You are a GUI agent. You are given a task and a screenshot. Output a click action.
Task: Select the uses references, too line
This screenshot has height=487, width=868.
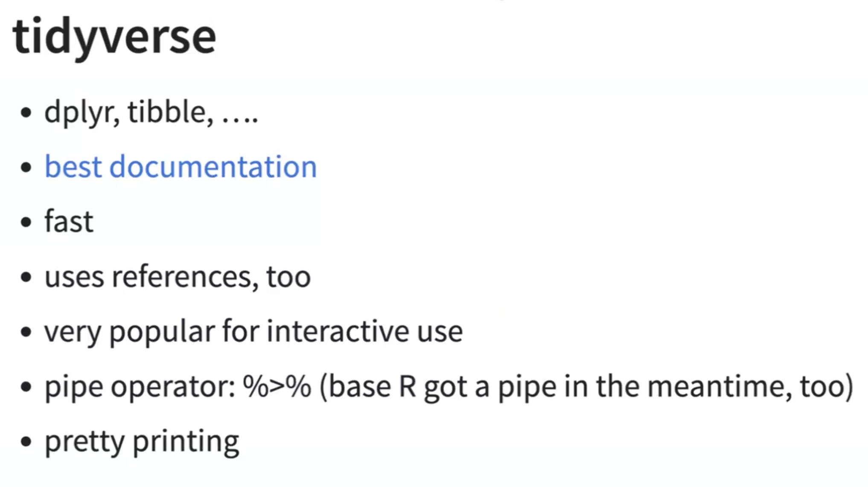(178, 277)
